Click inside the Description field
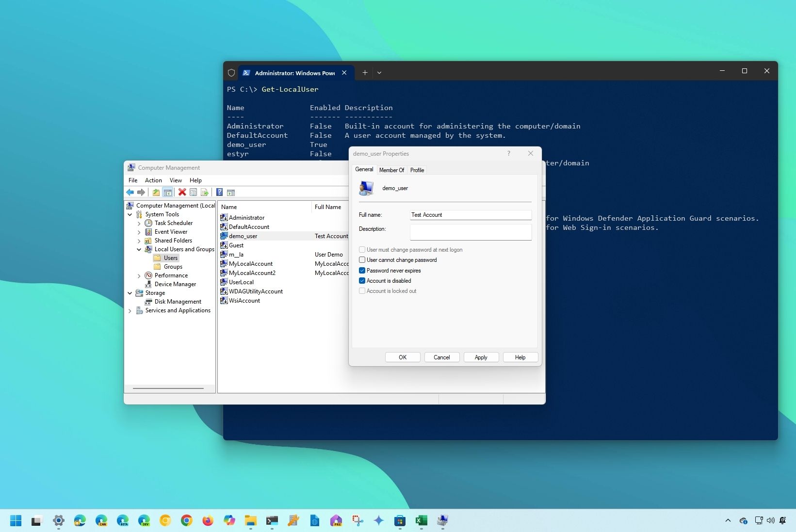The width and height of the screenshot is (796, 532). coord(470,232)
